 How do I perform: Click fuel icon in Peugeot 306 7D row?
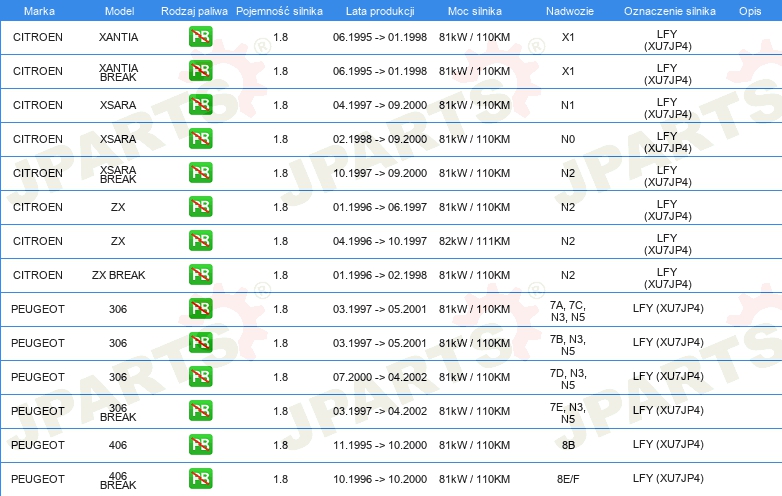pyautogui.click(x=200, y=376)
